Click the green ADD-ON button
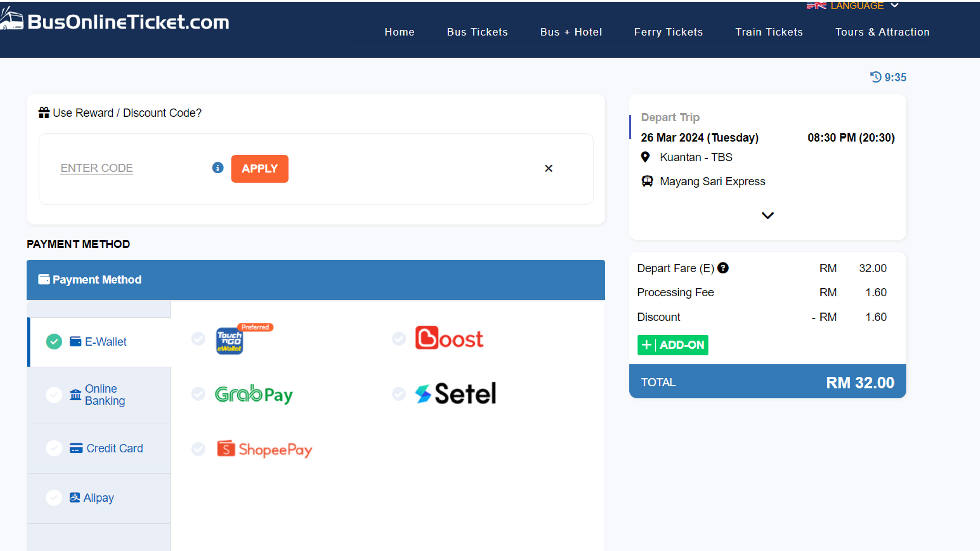The width and height of the screenshot is (980, 551). click(x=673, y=345)
